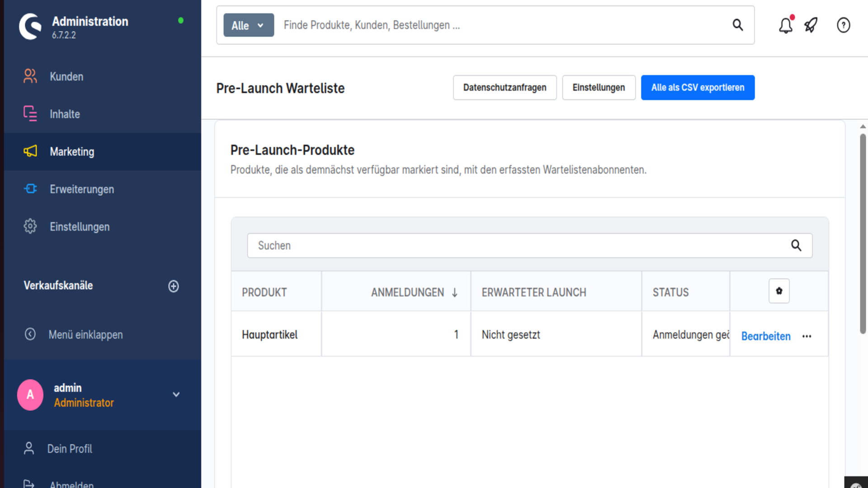This screenshot has height=488, width=868.
Task: Click the Marketing megaphone icon
Action: (30, 151)
